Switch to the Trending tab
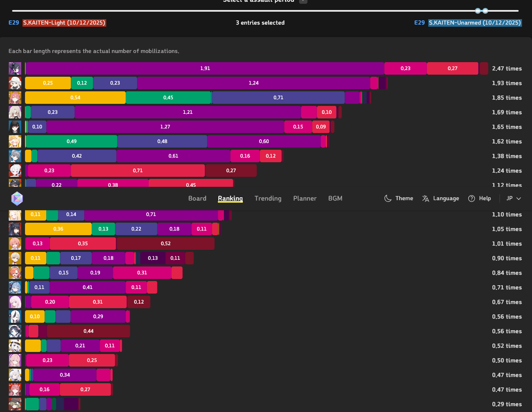The height and width of the screenshot is (412, 532). pos(268,198)
